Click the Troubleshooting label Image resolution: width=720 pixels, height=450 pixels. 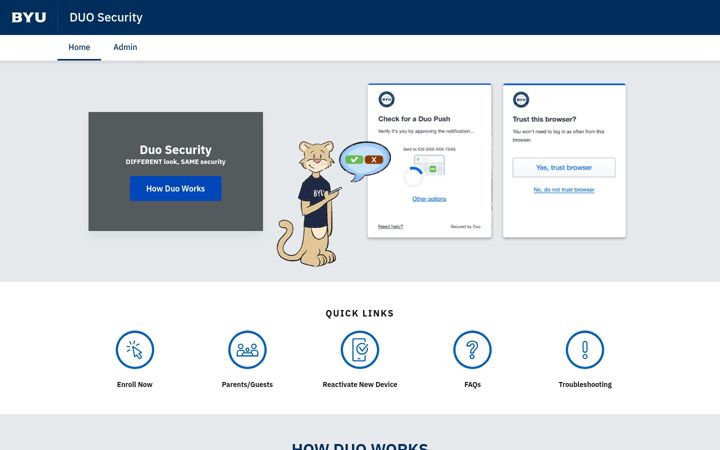585,384
